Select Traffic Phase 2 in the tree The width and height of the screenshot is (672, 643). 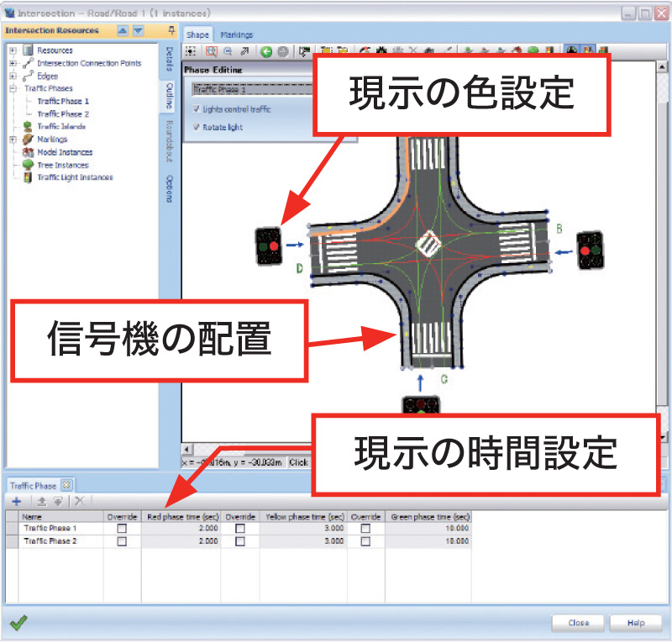coord(63,114)
